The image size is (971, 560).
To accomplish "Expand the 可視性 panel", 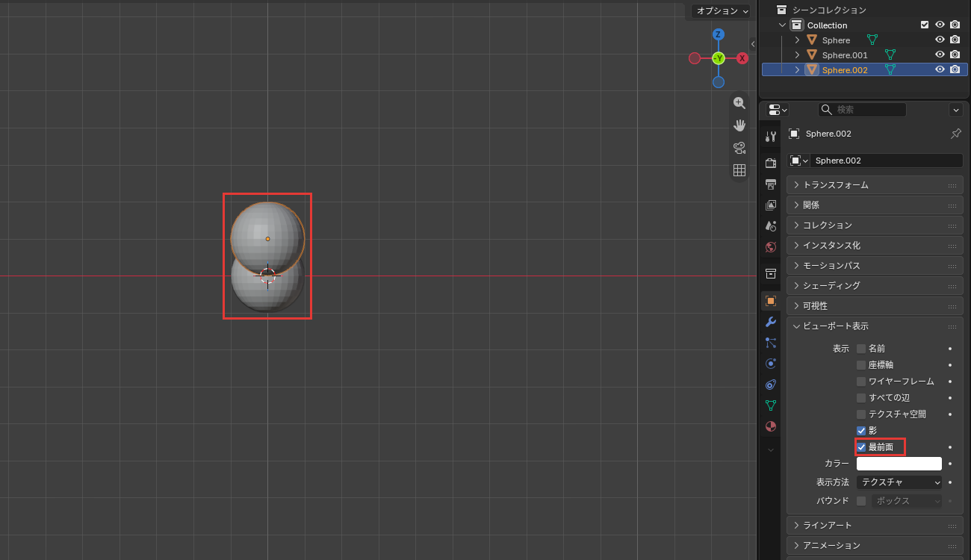I will pos(875,305).
